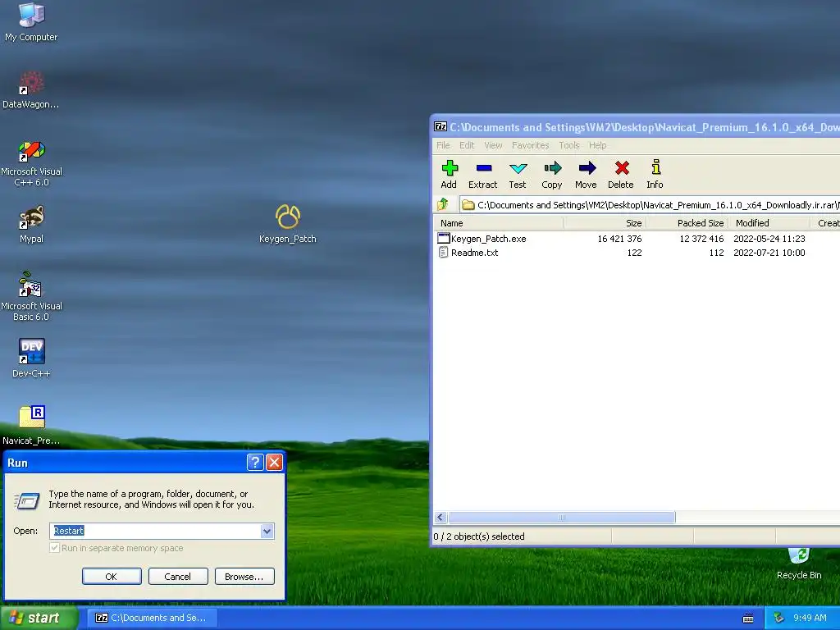
Task: Click modified date 2022-05-24 11:23
Action: (x=769, y=239)
